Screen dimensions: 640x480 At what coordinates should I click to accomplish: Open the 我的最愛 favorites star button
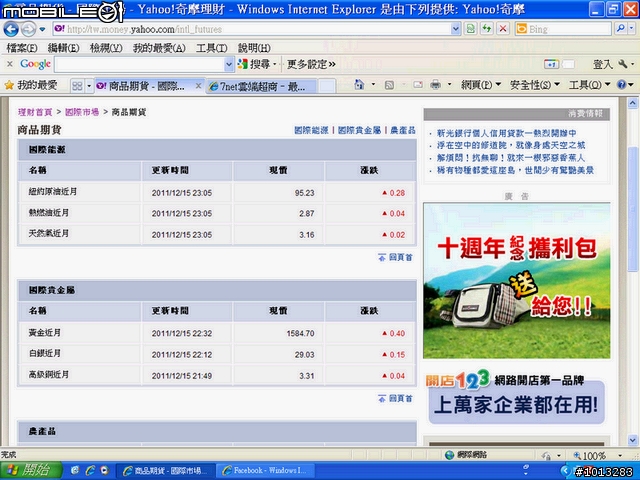click(31, 85)
